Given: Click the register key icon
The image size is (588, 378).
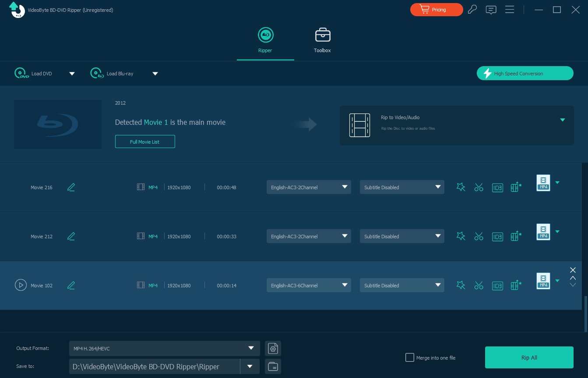Looking at the screenshot, I should (472, 10).
